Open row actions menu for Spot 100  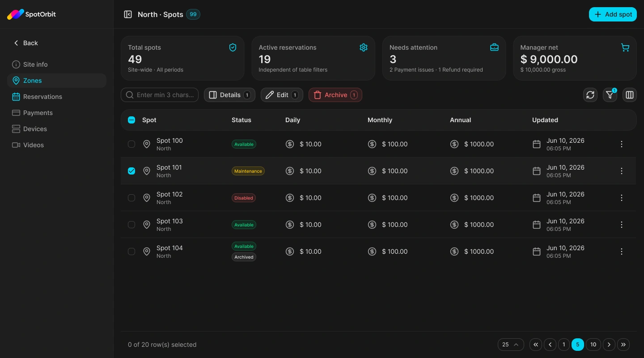pos(622,144)
